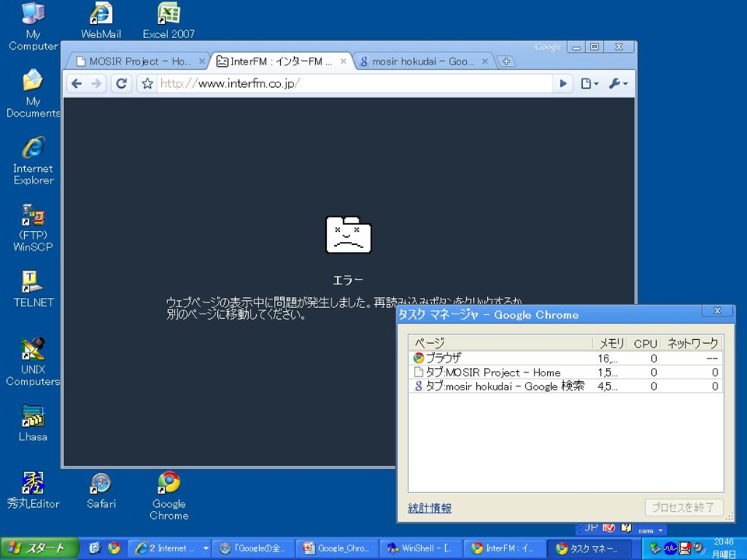The width and height of the screenshot is (747, 560).
Task: Click quick launch icon beside スタート
Action: (95, 548)
